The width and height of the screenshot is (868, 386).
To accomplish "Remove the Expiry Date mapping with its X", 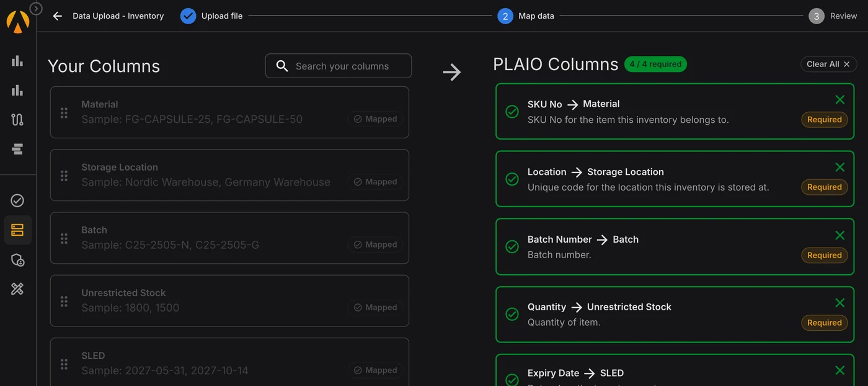I will pos(839,370).
